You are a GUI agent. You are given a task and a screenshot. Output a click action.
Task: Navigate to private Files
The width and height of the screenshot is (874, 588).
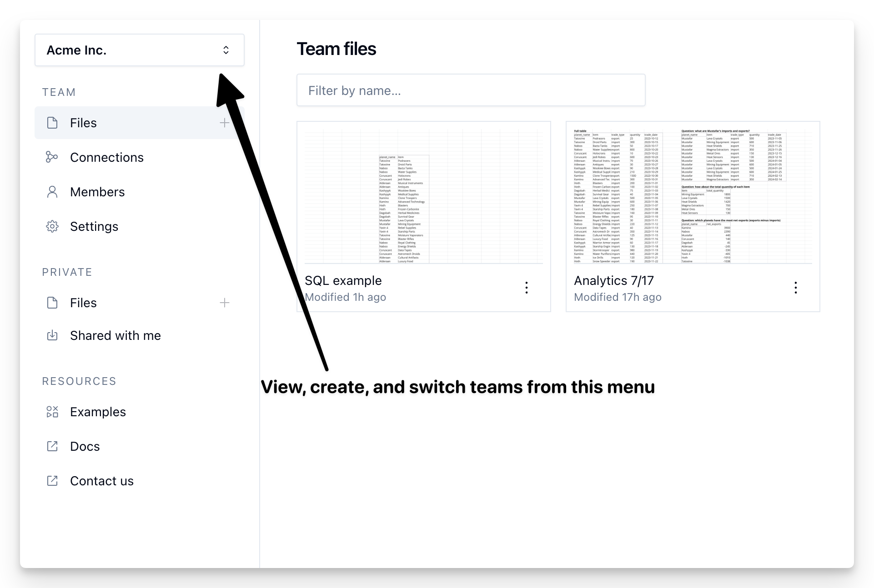84,303
